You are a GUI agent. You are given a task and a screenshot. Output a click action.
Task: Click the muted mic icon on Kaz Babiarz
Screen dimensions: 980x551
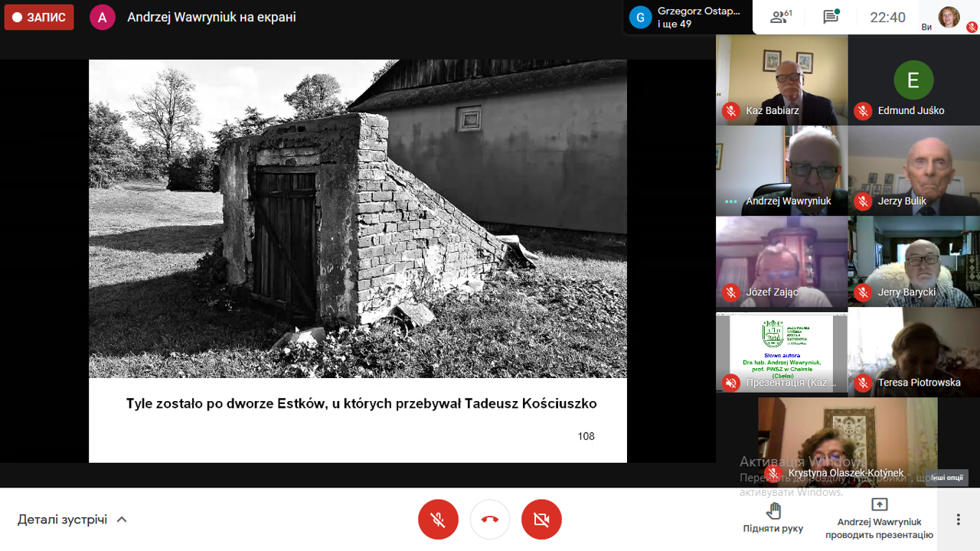click(731, 111)
